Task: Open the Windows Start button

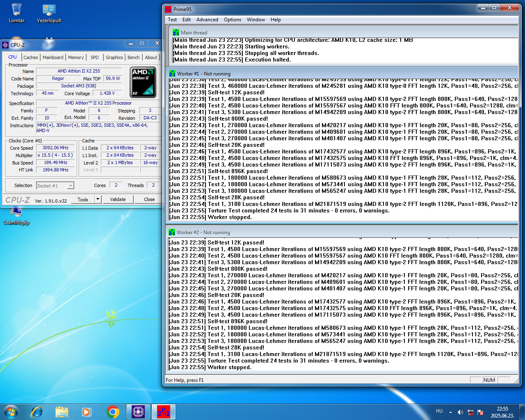Action: [x=11, y=411]
